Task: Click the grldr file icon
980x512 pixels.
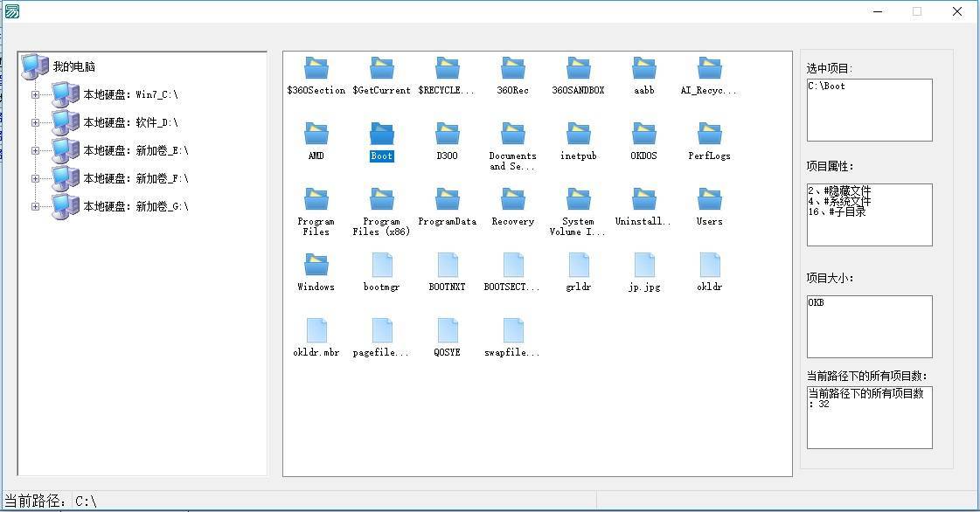Action: coord(579,266)
